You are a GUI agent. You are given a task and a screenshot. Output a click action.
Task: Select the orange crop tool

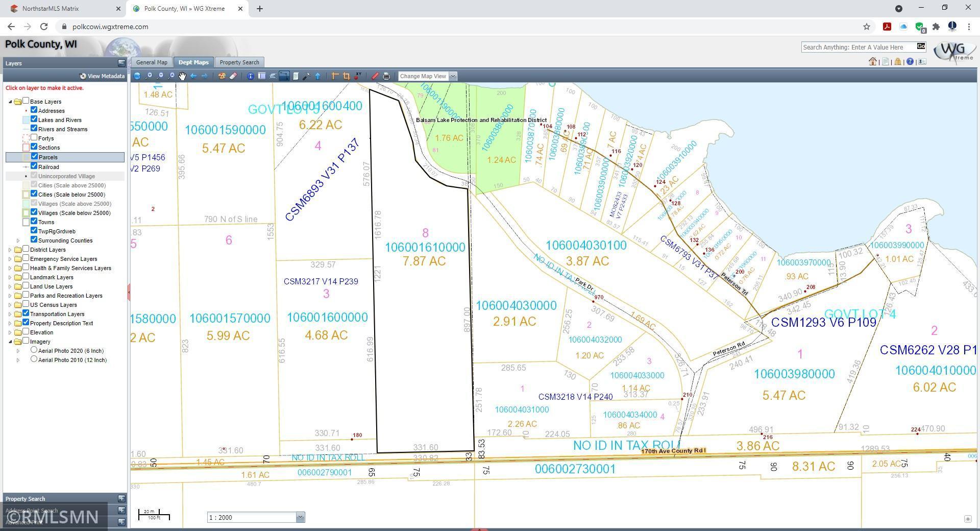point(347,76)
